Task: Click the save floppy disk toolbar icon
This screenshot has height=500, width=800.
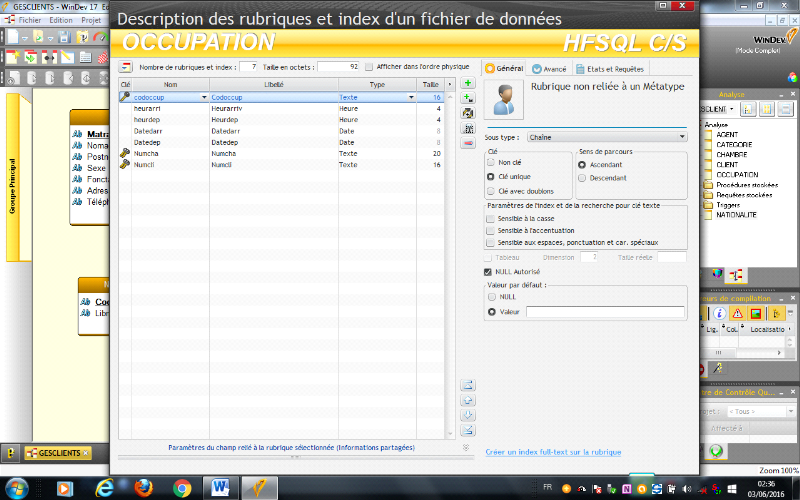Action: [x=64, y=37]
